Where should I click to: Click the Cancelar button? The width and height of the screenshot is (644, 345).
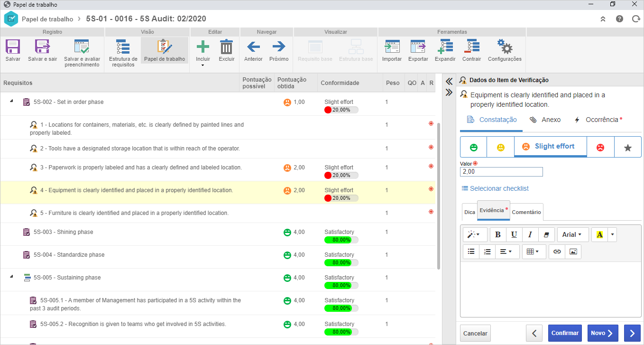(x=475, y=333)
